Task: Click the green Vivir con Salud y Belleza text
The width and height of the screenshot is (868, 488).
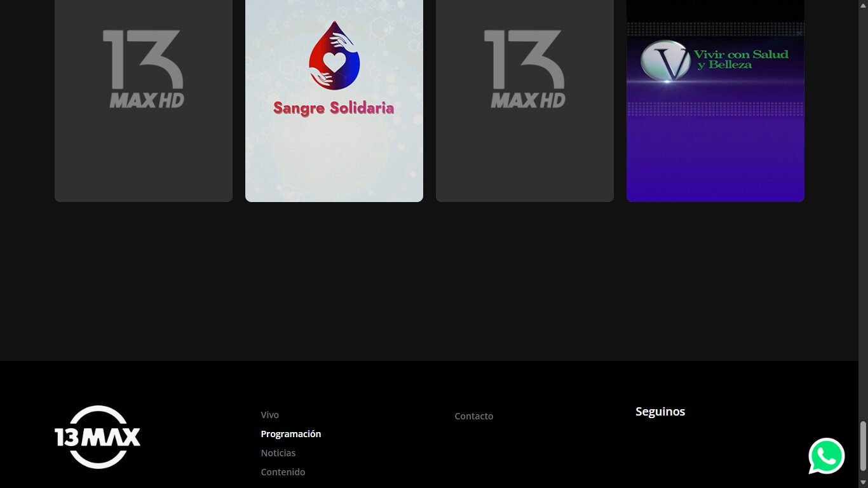Action: [x=741, y=59]
